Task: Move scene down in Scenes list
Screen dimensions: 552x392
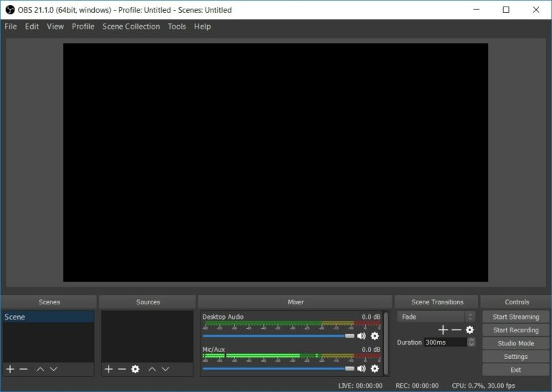Action: [x=54, y=369]
